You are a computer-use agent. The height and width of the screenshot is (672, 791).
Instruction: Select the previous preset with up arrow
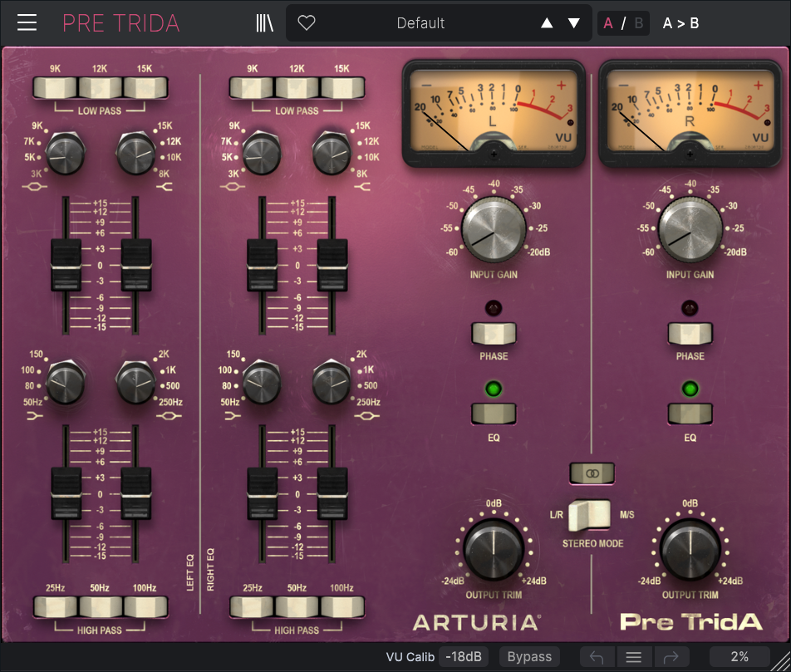click(x=547, y=23)
